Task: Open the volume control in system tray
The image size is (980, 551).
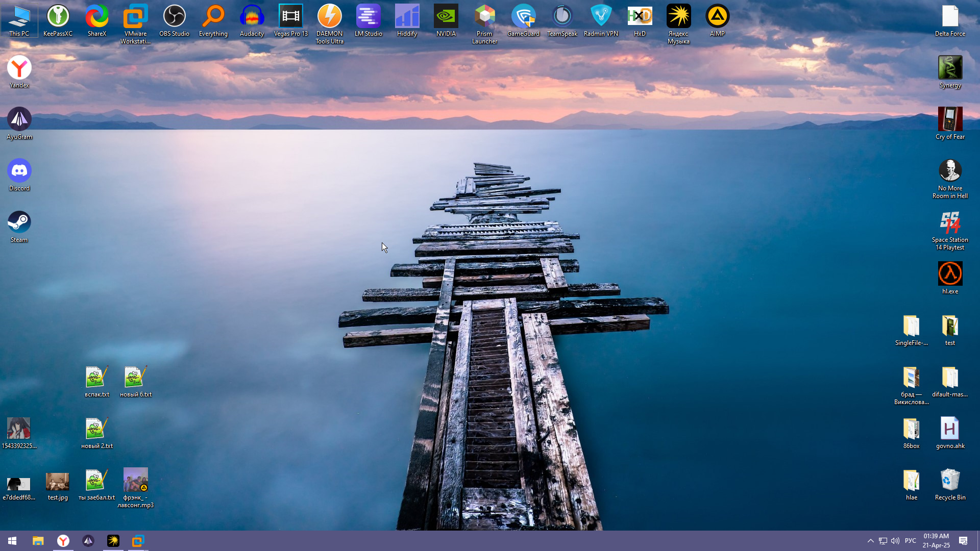Action: (895, 541)
